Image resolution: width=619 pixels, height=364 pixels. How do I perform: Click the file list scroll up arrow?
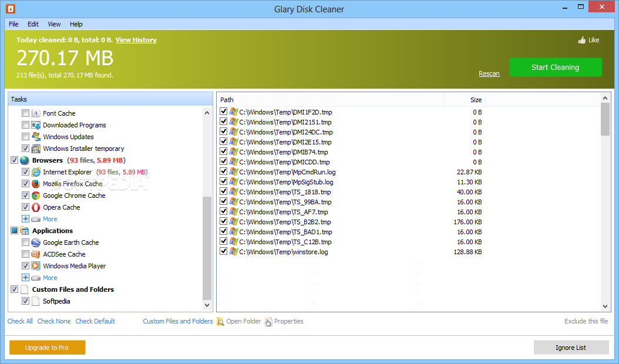pos(605,98)
